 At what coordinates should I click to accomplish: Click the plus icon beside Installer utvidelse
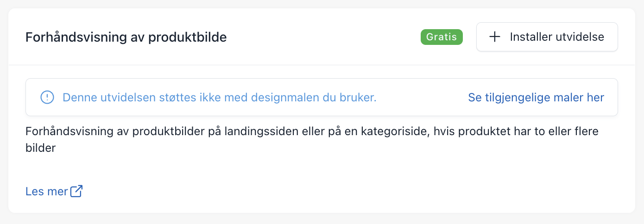click(495, 37)
